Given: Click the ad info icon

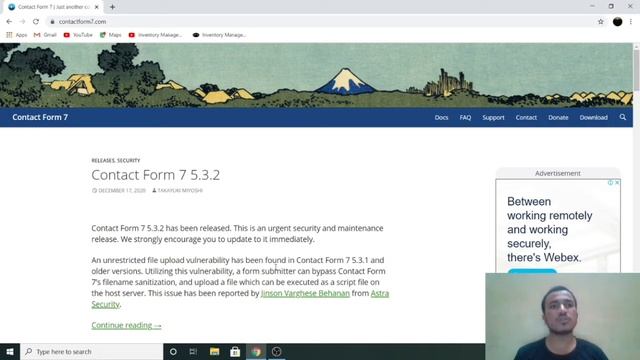Looking at the screenshot, I should (611, 182).
